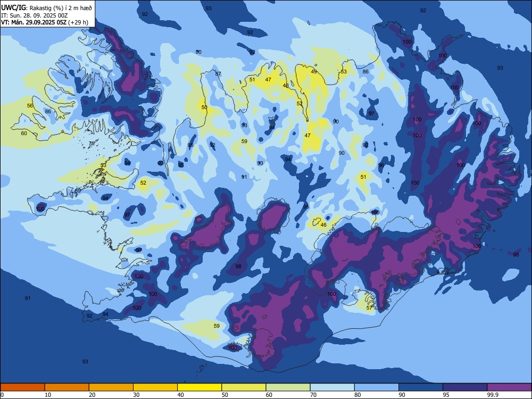Click the '20' tick label on the legend

pyautogui.click(x=92, y=395)
